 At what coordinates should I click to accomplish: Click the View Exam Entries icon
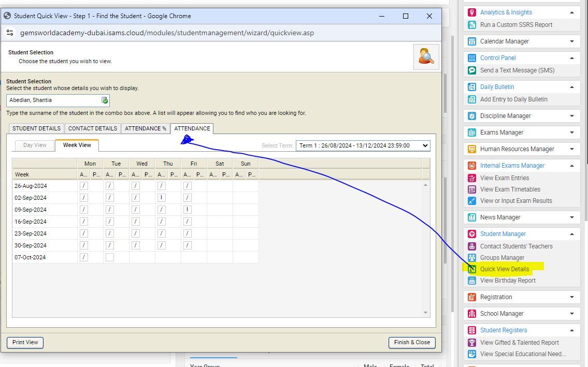[x=471, y=178]
